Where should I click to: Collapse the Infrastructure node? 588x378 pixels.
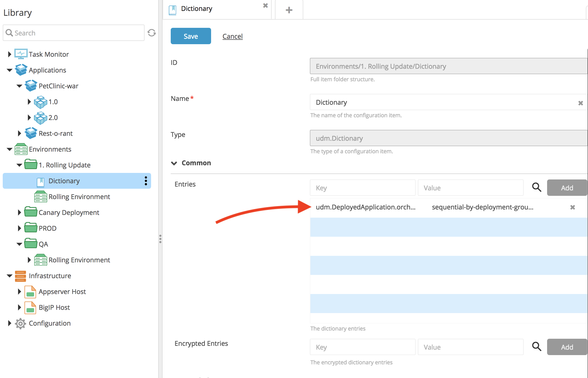coord(9,276)
